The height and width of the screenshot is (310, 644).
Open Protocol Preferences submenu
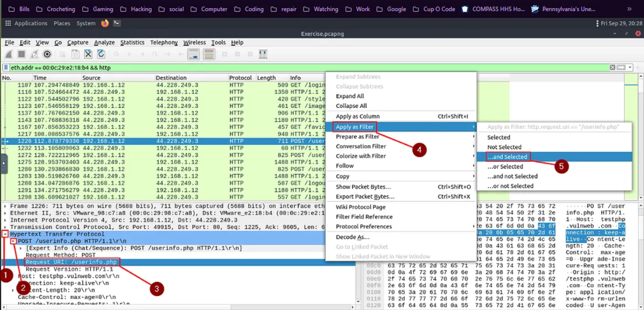click(401, 227)
